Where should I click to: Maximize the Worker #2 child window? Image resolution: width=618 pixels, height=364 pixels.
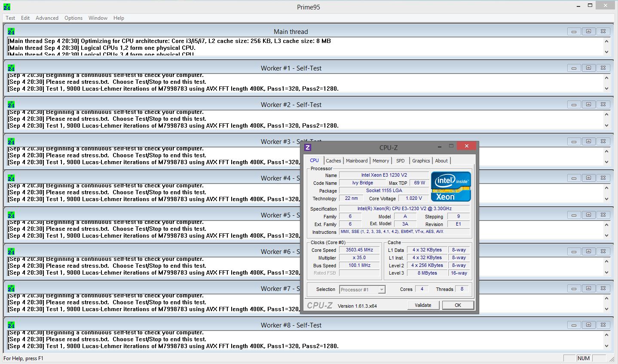pyautogui.click(x=588, y=104)
